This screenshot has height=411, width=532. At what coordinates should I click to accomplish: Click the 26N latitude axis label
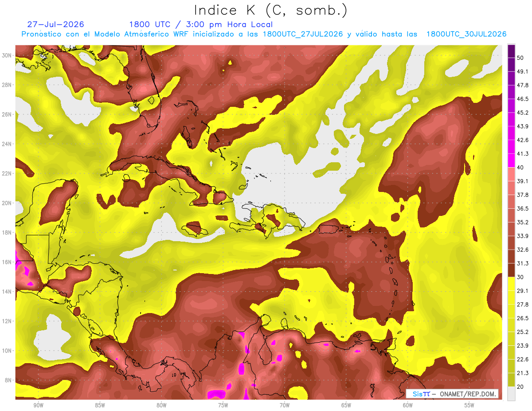click(x=7, y=114)
